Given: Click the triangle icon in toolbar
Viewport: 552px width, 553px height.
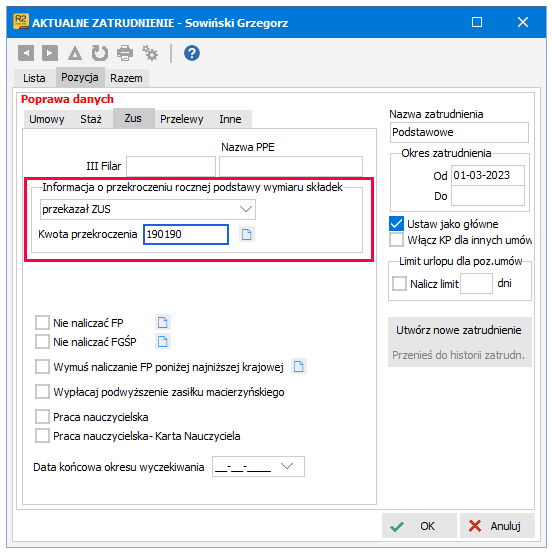Looking at the screenshot, I should click(x=75, y=53).
